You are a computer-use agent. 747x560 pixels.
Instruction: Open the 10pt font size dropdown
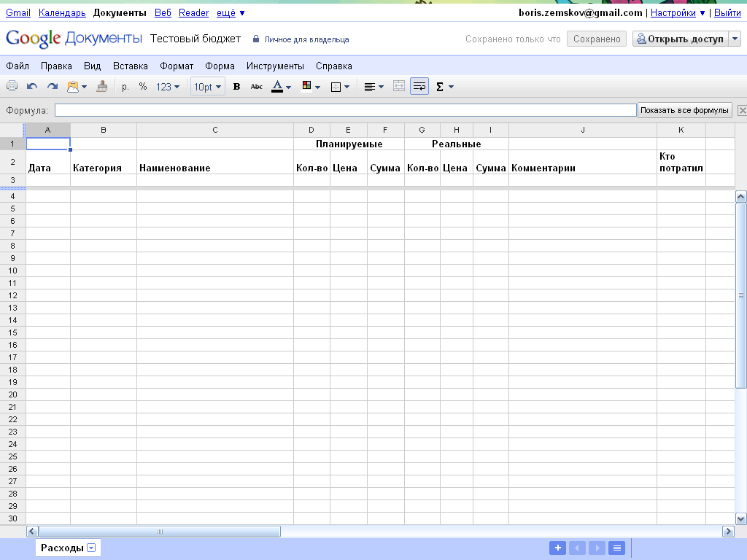pyautogui.click(x=208, y=87)
